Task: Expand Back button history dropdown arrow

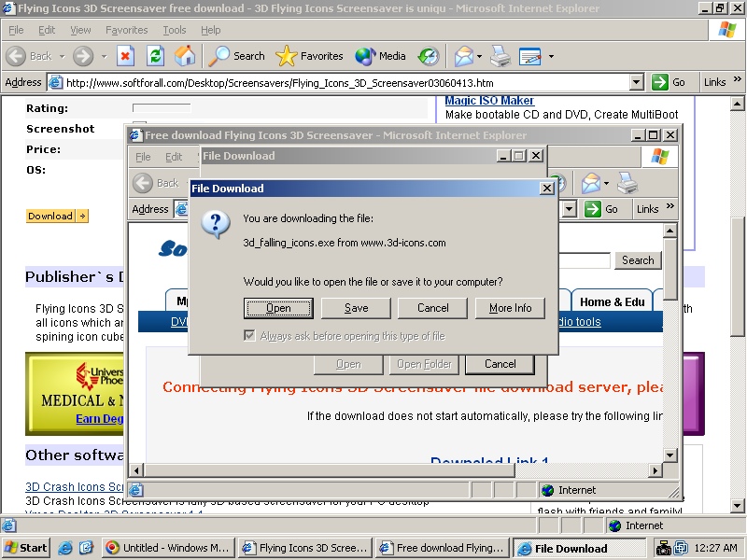Action: 63,56
